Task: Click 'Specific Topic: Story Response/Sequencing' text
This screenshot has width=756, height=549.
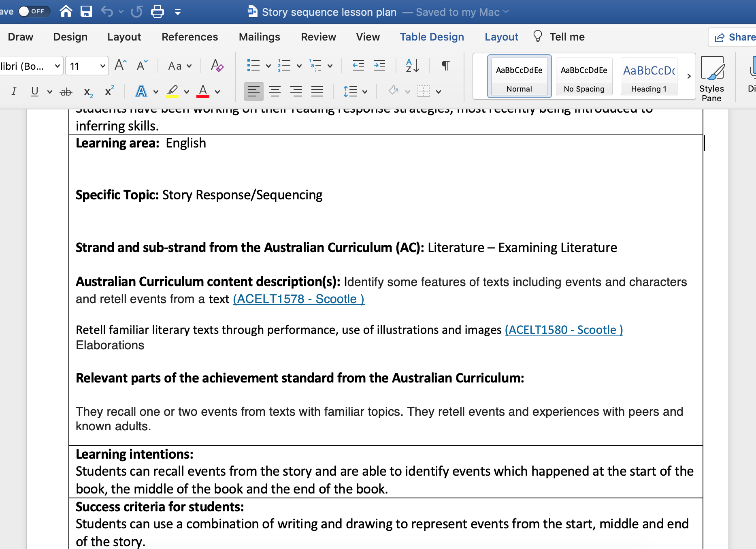Action: tap(199, 195)
